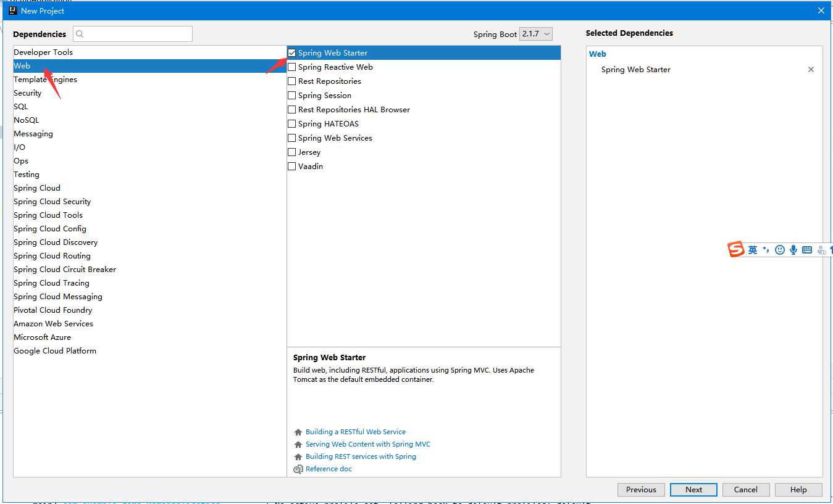
Task: Select the Web category
Action: 150,66
